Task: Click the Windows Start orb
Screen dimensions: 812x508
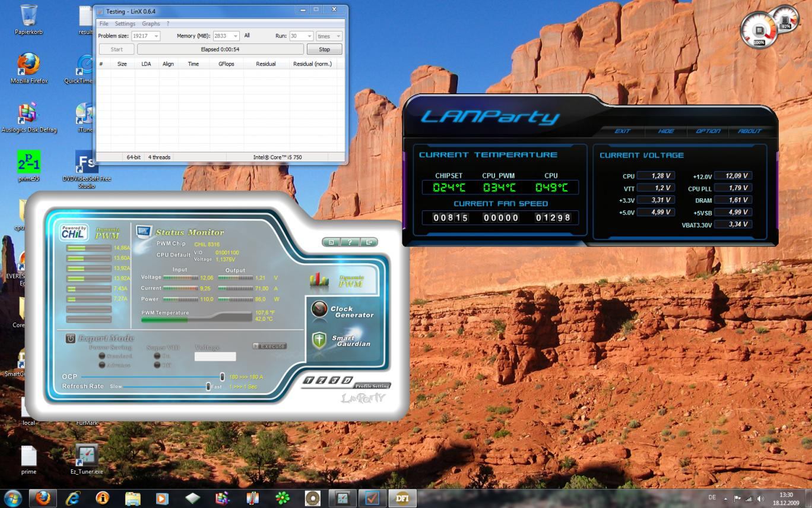Action: tap(13, 498)
